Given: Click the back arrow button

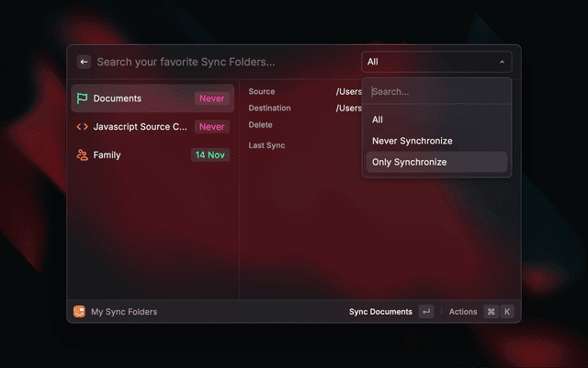Looking at the screenshot, I should pos(84,63).
